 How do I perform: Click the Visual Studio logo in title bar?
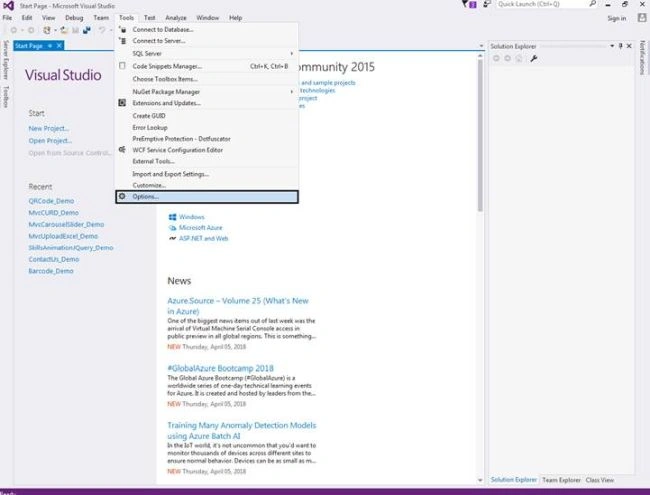point(8,5)
